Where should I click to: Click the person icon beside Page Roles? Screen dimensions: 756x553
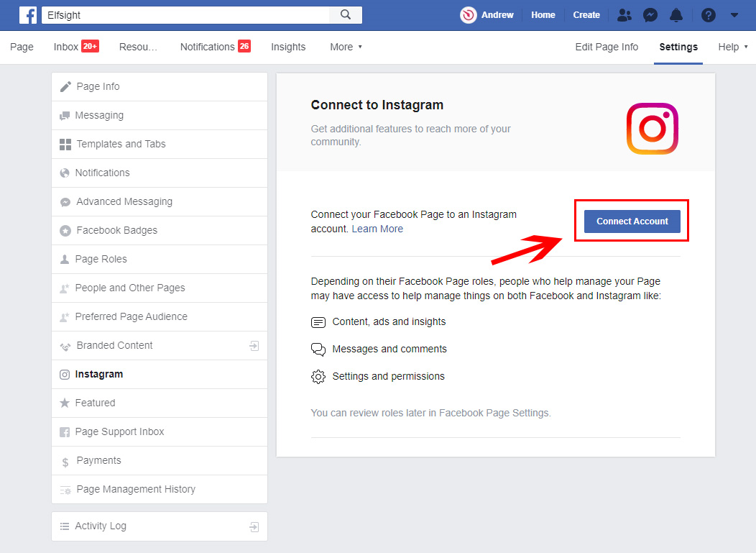click(65, 259)
